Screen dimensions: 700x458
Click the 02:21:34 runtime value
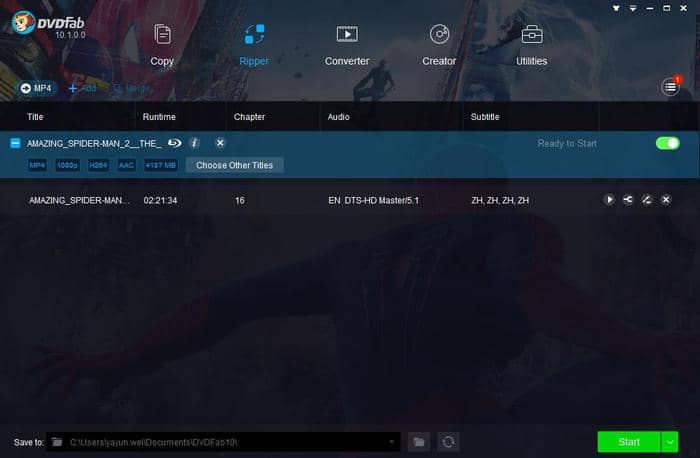coord(160,200)
